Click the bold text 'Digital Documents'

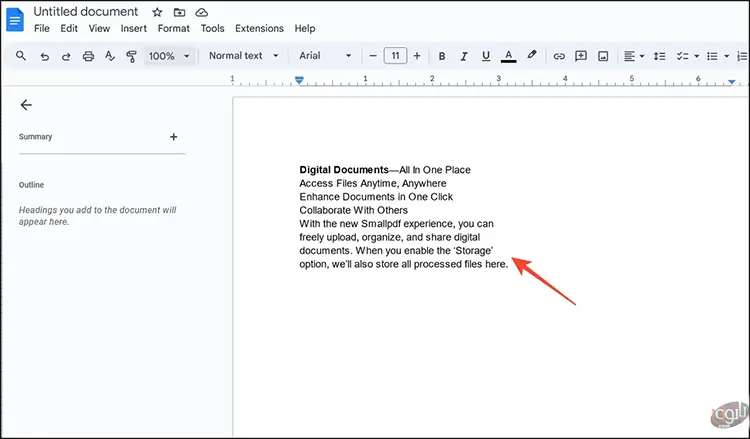(344, 170)
